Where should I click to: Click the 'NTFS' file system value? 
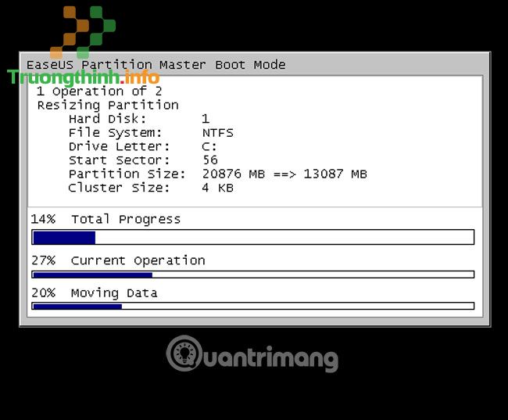coord(218,133)
